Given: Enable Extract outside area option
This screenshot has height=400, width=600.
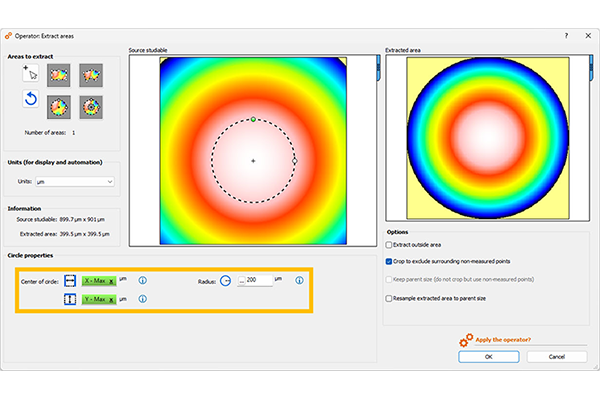Looking at the screenshot, I should [389, 244].
